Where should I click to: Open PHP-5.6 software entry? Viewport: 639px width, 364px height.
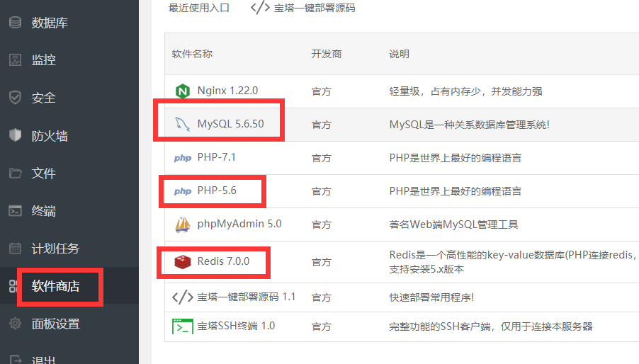click(x=216, y=190)
